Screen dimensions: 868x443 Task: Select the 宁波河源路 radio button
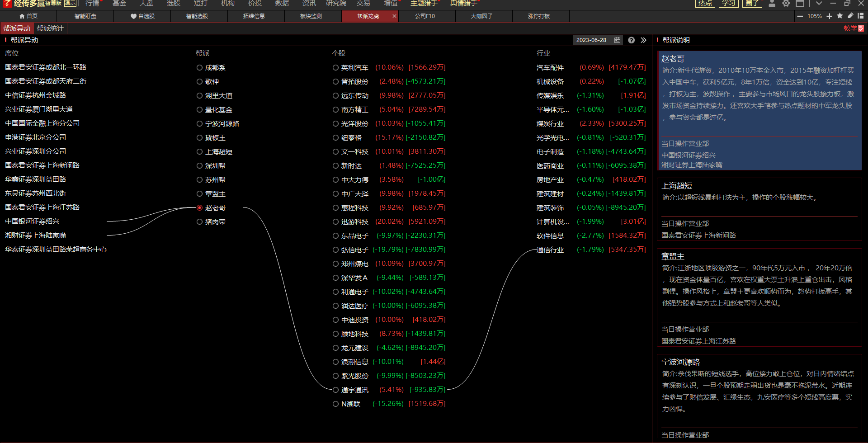click(199, 124)
